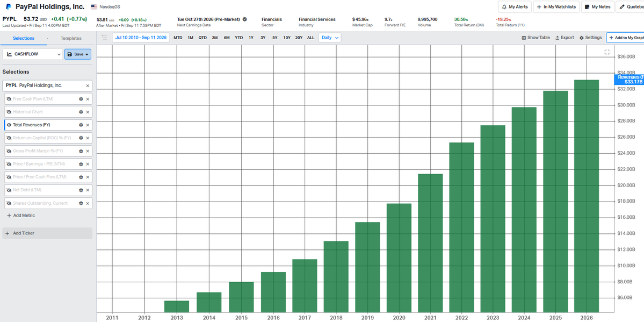
Task: Open the CASHFLOW template dropdown
Action: [32, 54]
